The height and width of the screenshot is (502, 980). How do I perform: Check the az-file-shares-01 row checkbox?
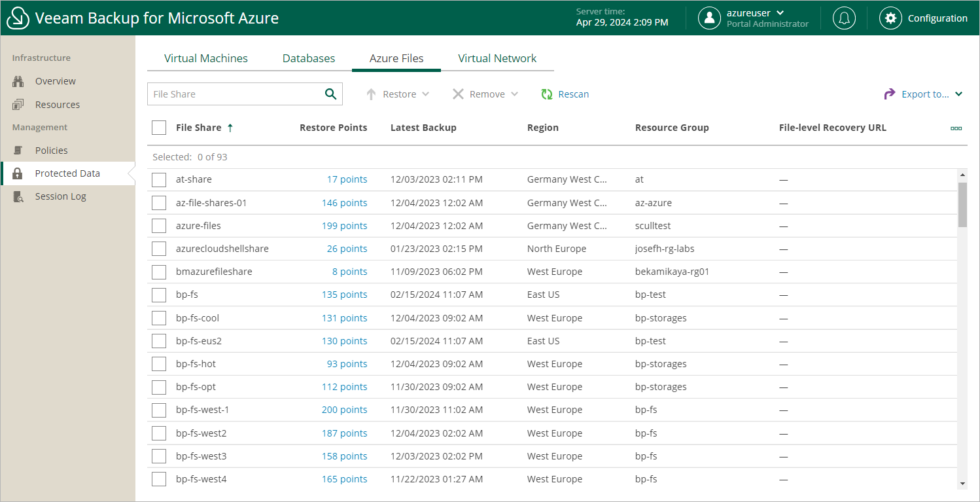[159, 203]
